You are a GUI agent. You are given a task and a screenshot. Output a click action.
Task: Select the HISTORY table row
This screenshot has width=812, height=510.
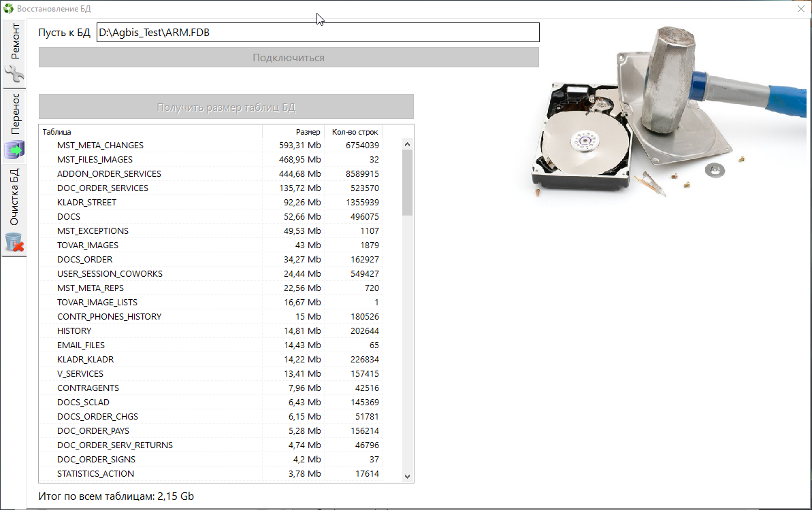[210, 331]
